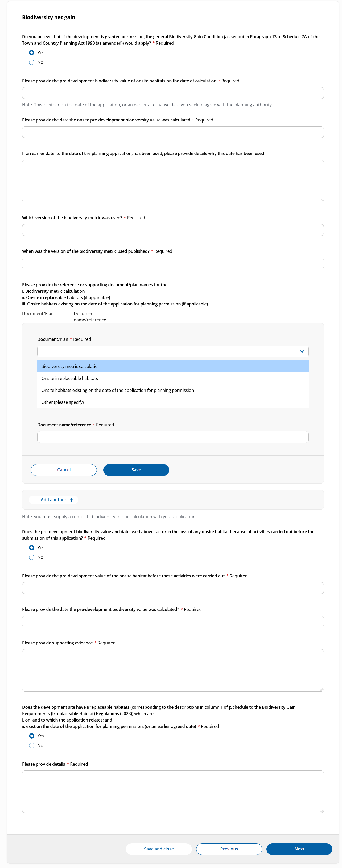
Task: Choose No for irreplaceable habitats question
Action: (x=32, y=745)
